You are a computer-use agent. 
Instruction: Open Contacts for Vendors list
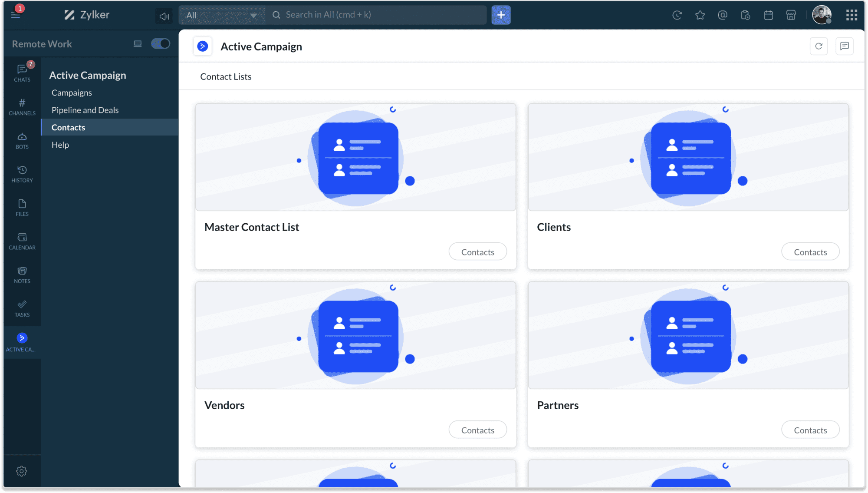(477, 430)
